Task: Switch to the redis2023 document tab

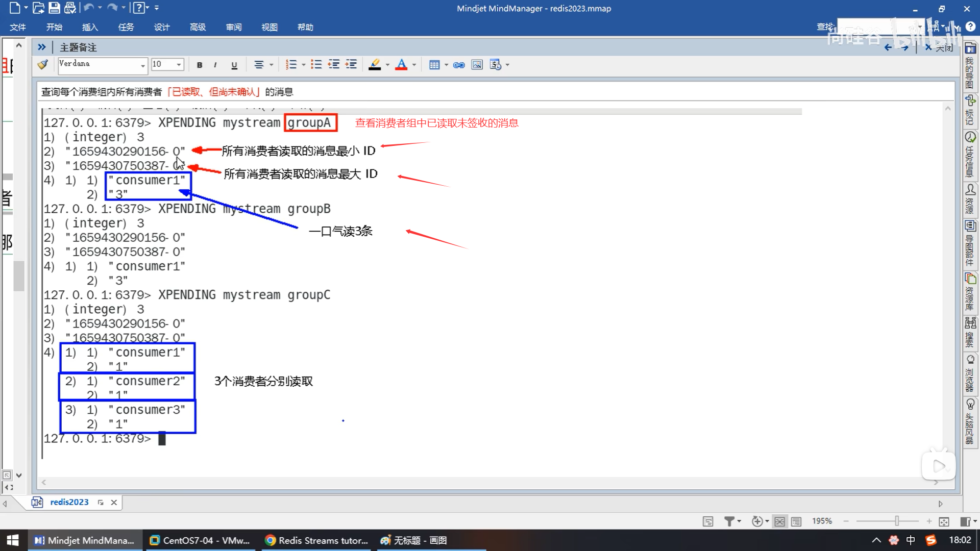Action: pyautogui.click(x=69, y=502)
